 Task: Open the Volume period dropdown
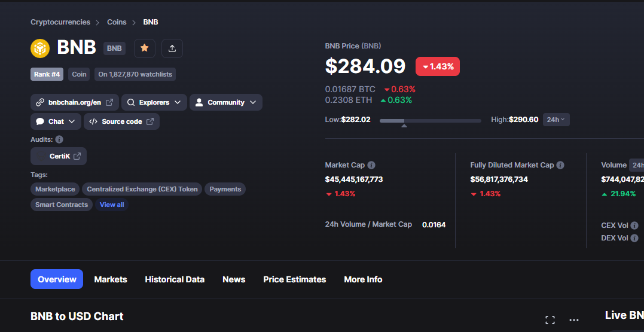636,165
